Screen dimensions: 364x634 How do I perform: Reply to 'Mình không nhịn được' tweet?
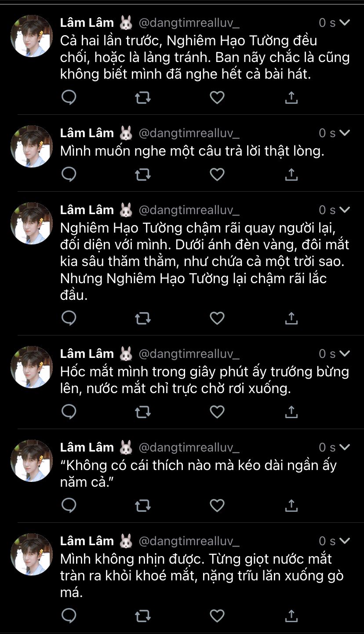pos(69,616)
